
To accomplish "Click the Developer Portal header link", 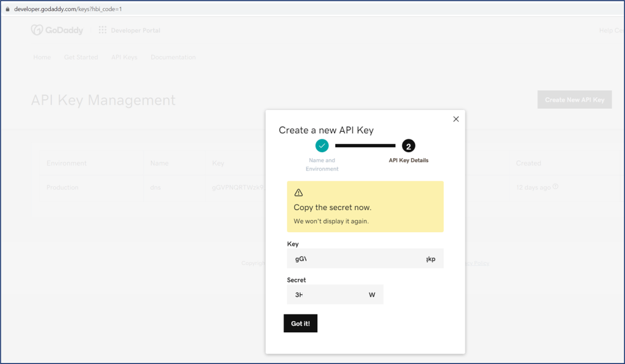I will [135, 31].
